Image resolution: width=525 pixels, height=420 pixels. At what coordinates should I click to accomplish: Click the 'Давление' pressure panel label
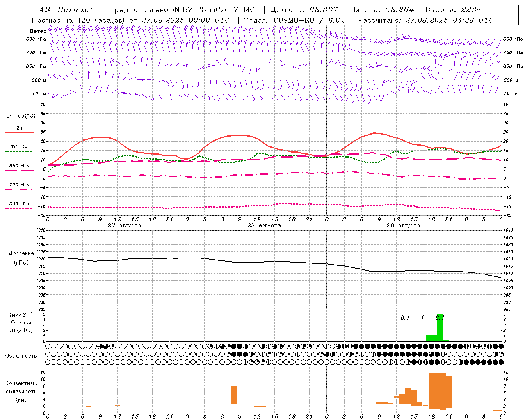pyautogui.click(x=21, y=253)
